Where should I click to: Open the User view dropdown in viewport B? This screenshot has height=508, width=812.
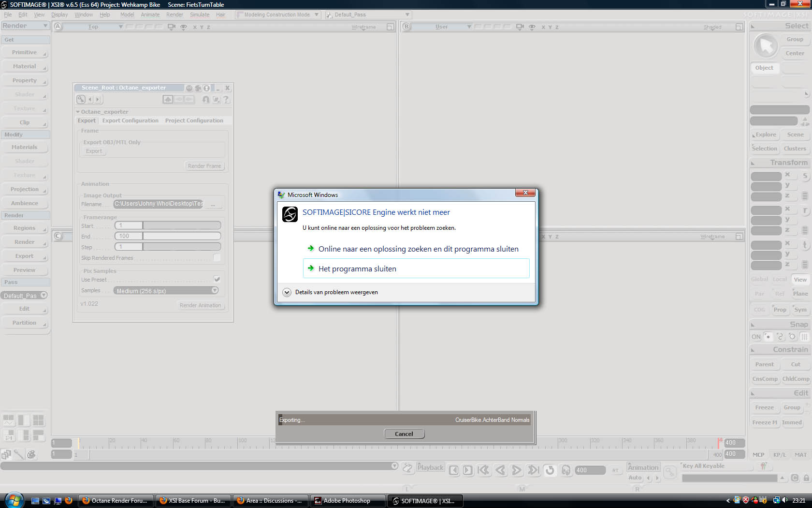pos(442,27)
